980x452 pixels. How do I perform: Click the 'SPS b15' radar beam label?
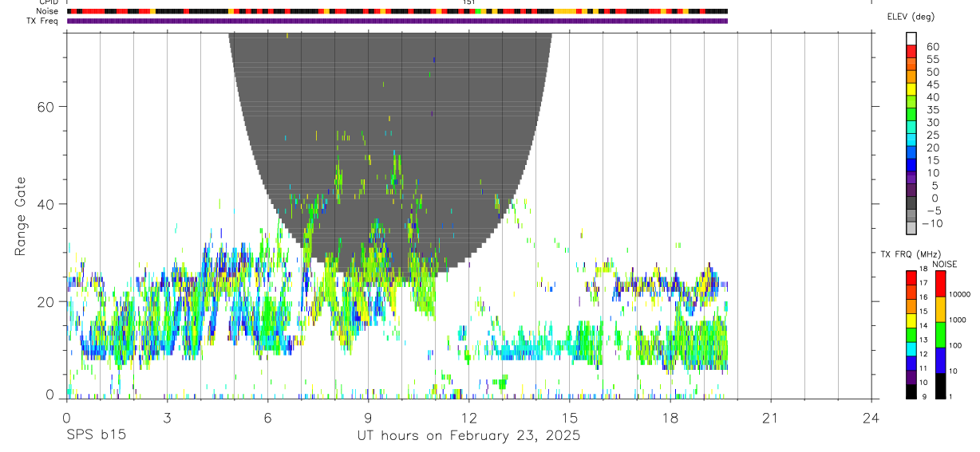96,436
